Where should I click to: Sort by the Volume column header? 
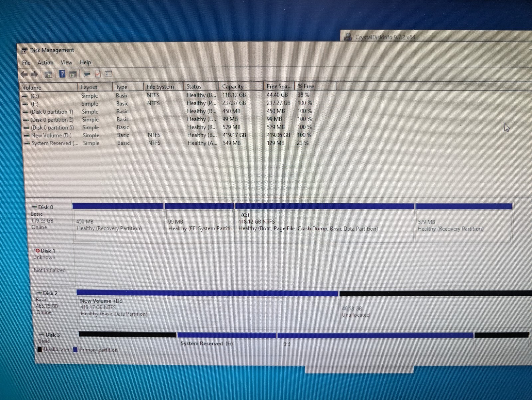coord(49,87)
